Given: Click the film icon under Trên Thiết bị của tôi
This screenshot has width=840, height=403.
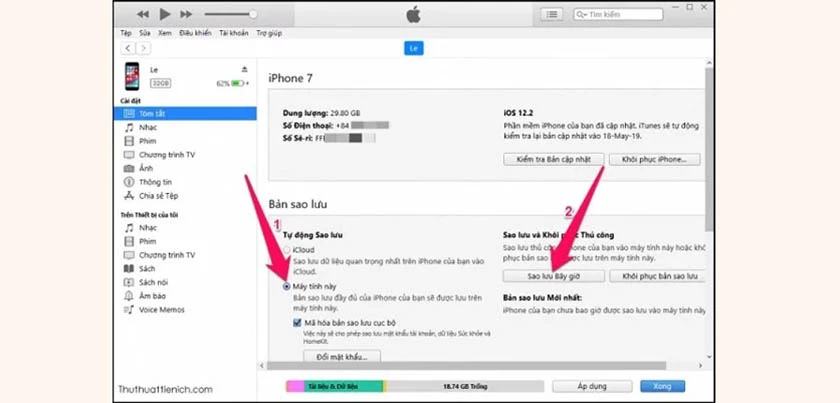Looking at the screenshot, I should click(129, 242).
